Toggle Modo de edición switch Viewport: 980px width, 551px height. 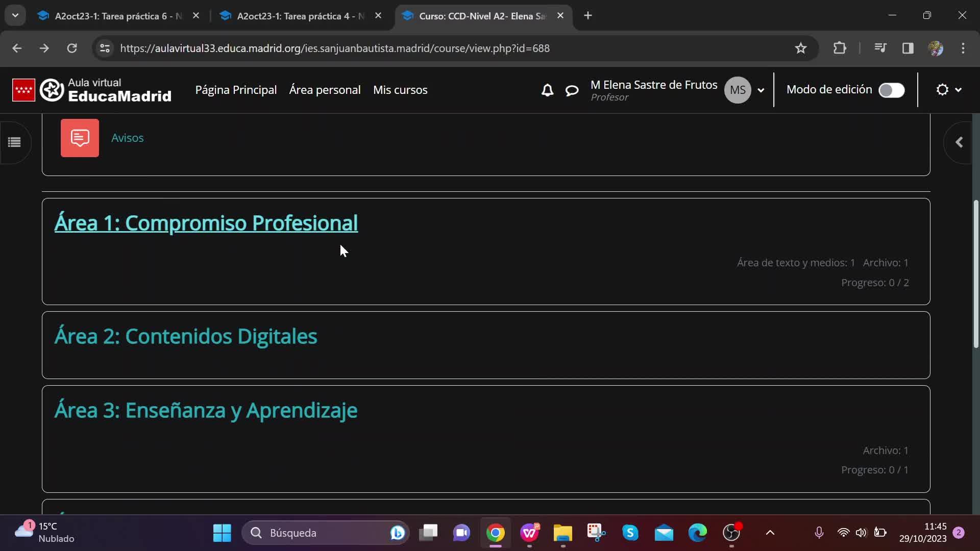point(891,90)
